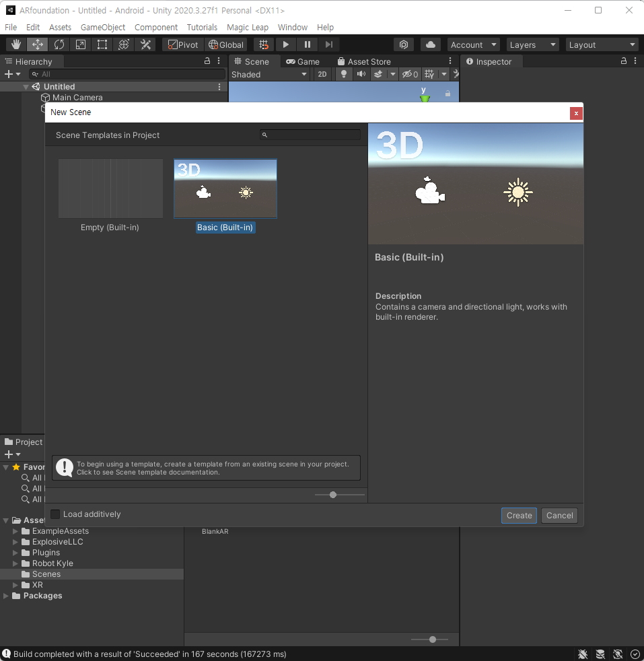Screen dimensions: 644x661
Task: Select the Robot Kyle folder
Action: tap(52, 563)
